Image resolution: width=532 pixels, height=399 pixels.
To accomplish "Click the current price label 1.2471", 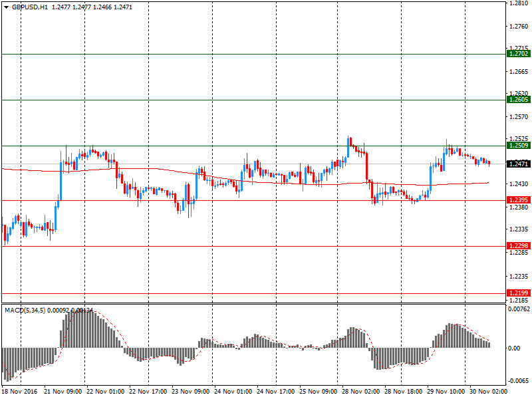I will coord(518,164).
